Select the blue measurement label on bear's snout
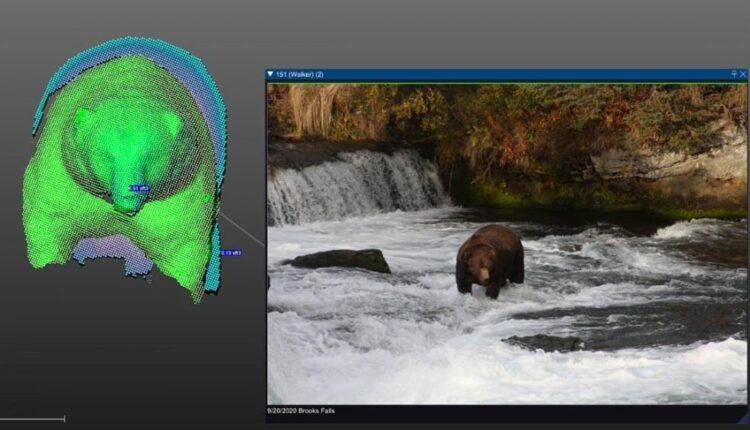This screenshot has height=430, width=750. coord(138,188)
